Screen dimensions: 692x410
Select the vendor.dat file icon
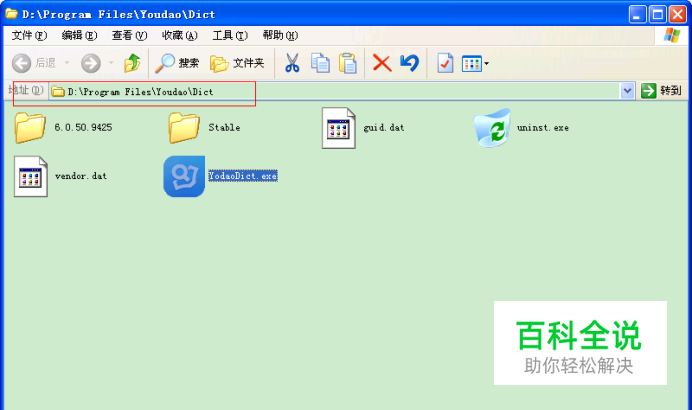click(x=30, y=176)
